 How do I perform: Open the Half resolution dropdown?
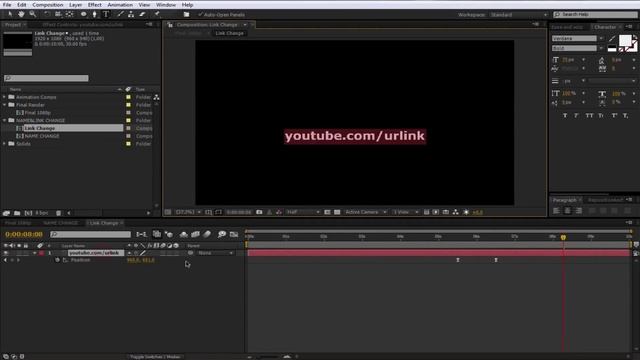click(303, 212)
